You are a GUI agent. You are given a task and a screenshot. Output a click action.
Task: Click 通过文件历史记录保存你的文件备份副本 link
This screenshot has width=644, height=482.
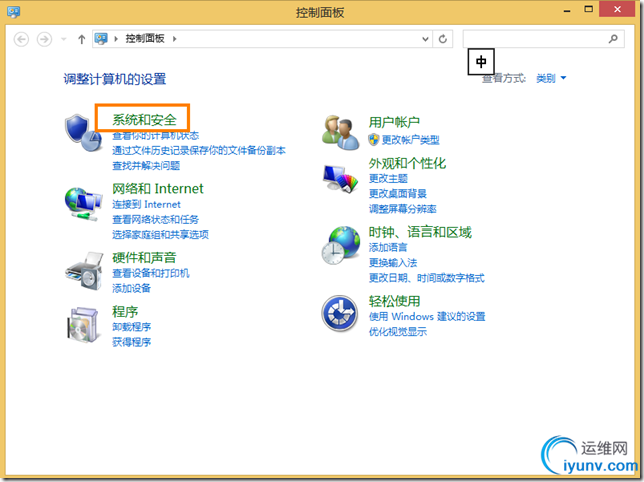coord(199,151)
